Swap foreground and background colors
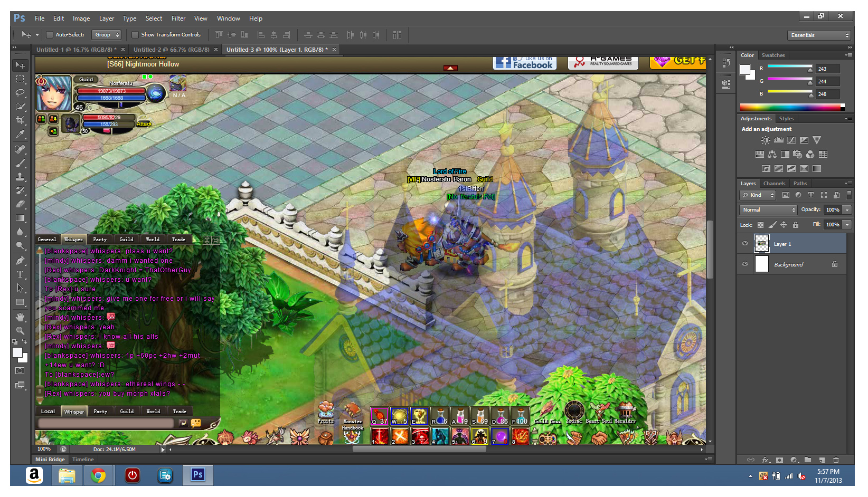The height and width of the screenshot is (497, 868). (x=24, y=342)
